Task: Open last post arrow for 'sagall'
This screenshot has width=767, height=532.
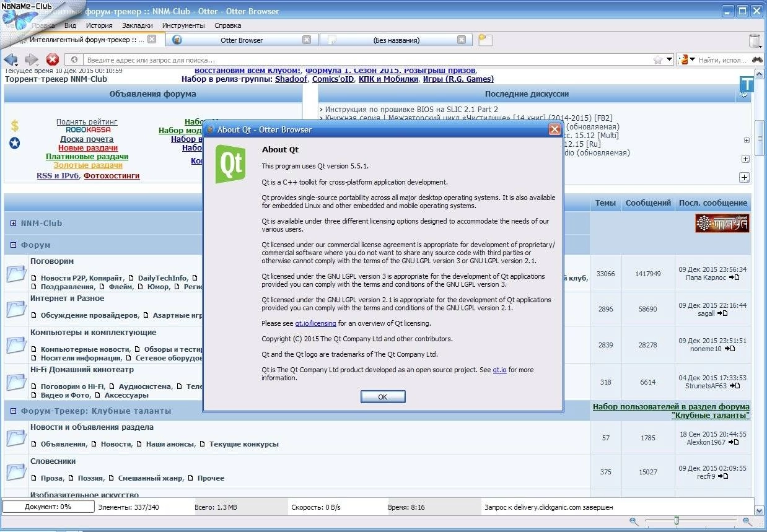Action: tap(722, 313)
